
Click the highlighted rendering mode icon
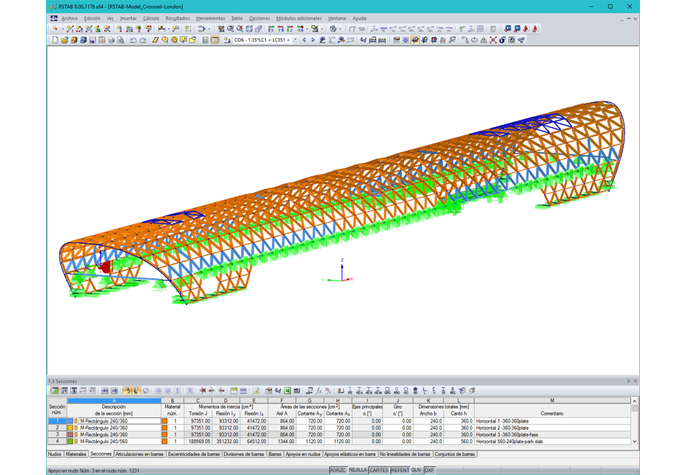click(415, 40)
